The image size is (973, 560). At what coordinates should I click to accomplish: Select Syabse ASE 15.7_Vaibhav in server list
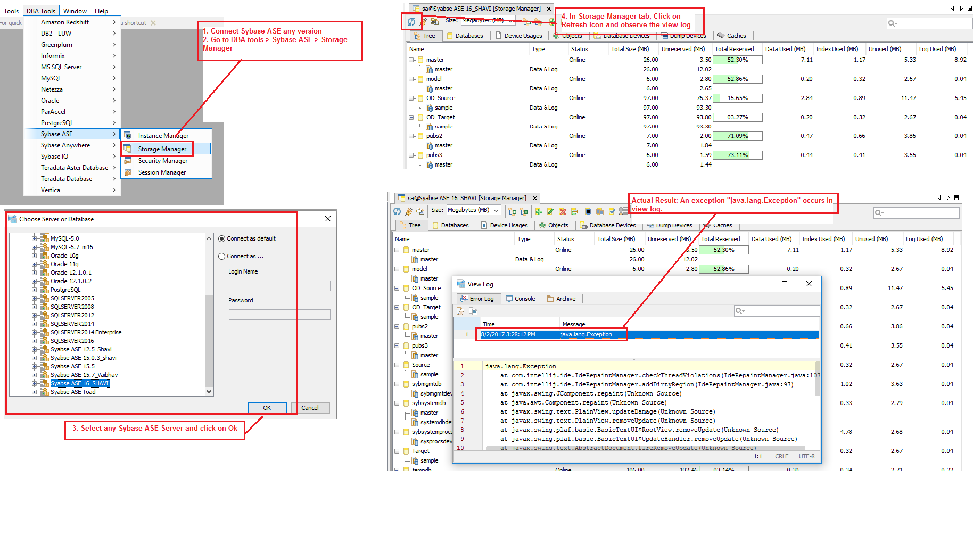point(84,375)
